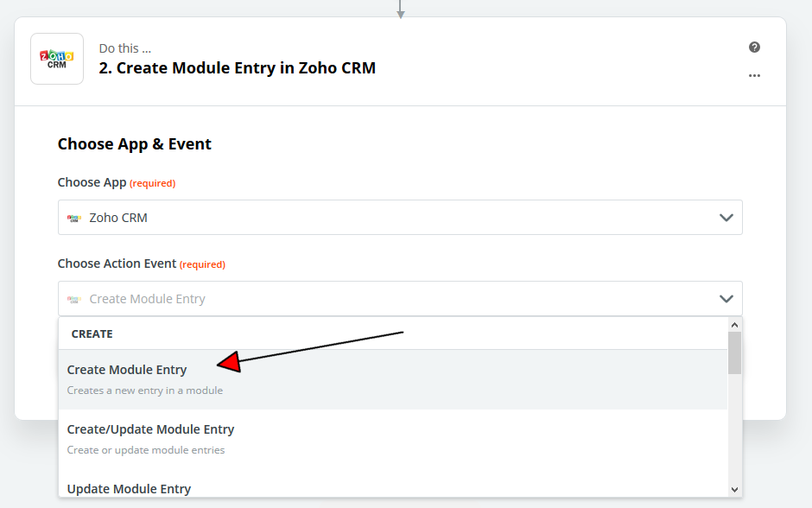Click the CREATE group header in list

(x=92, y=333)
